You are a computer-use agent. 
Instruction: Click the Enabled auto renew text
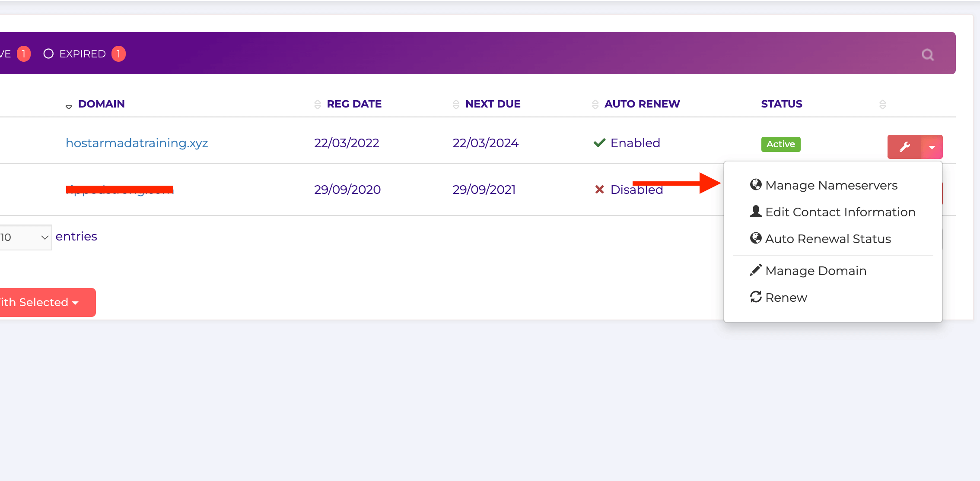click(x=635, y=143)
